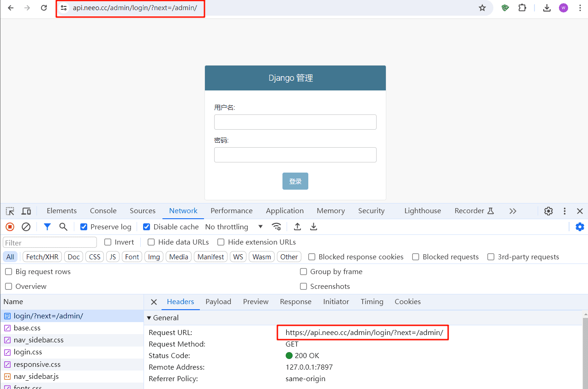Click the network Filter text box
Viewport: 588px width, 389px height.
click(50, 242)
